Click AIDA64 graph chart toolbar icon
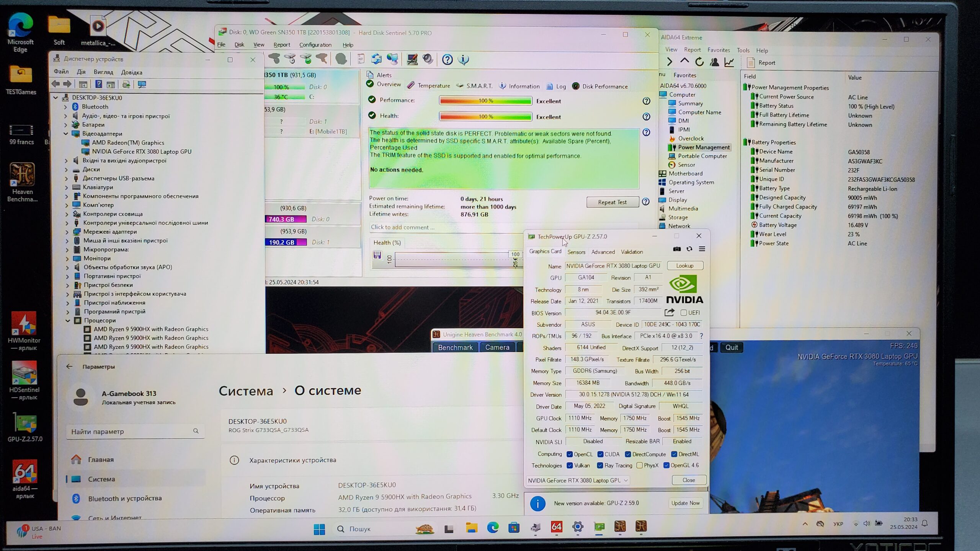The image size is (980, 551). (x=729, y=62)
